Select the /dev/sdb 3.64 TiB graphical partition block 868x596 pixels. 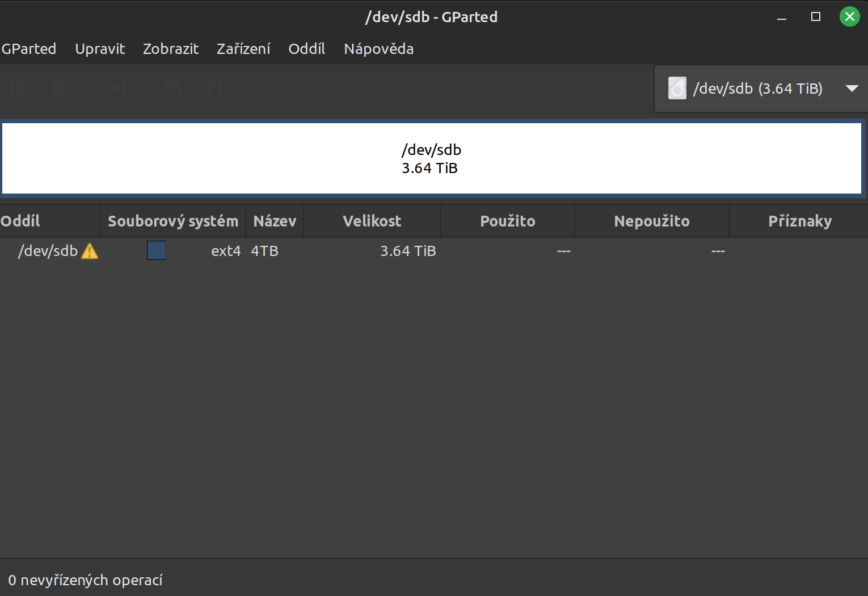click(x=431, y=159)
